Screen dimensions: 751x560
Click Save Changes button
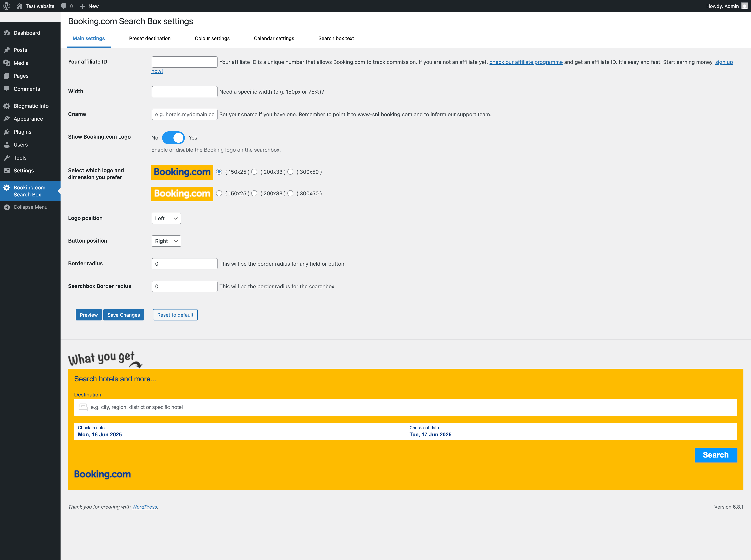pyautogui.click(x=124, y=315)
